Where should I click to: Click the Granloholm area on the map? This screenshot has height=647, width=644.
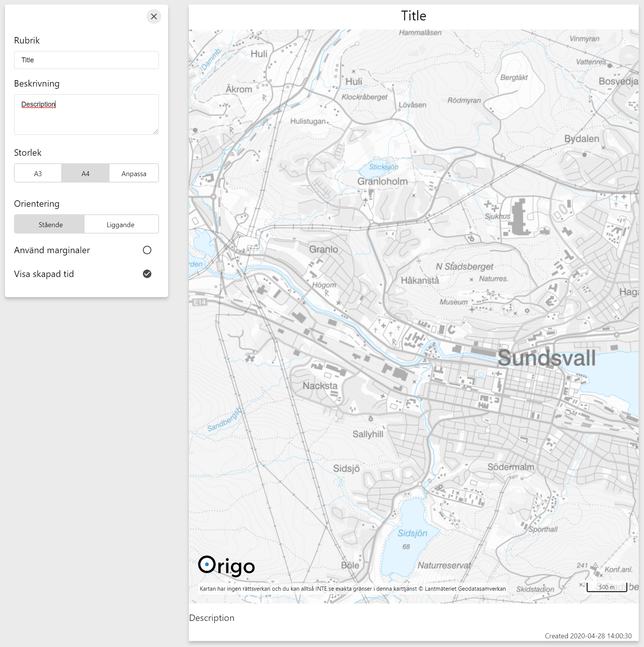click(x=383, y=181)
